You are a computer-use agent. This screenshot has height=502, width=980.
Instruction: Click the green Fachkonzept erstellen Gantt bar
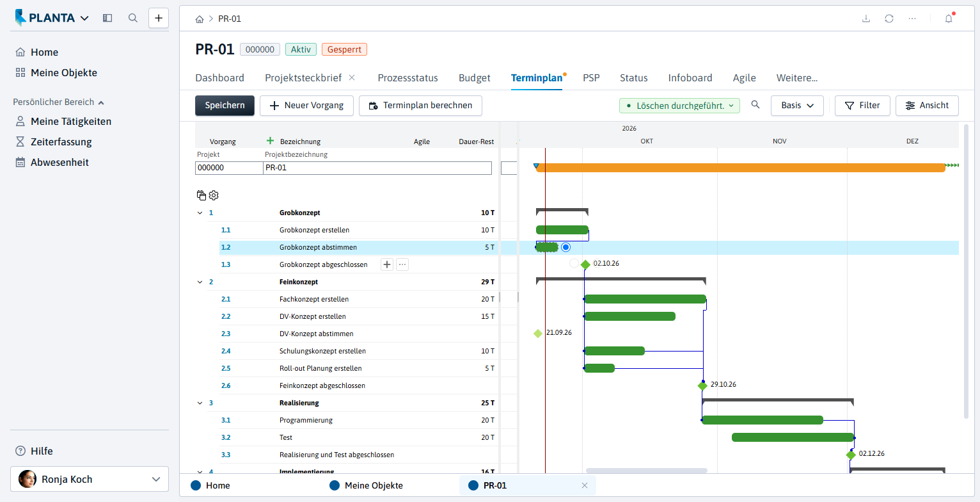point(645,299)
